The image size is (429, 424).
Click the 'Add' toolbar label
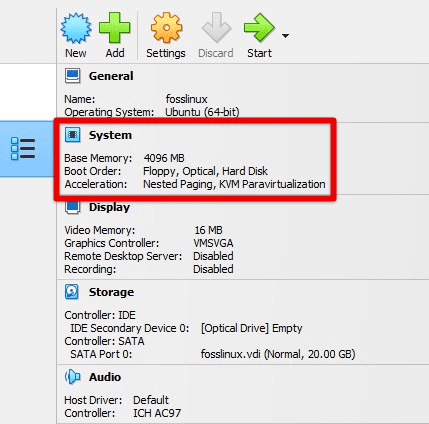coord(115,53)
